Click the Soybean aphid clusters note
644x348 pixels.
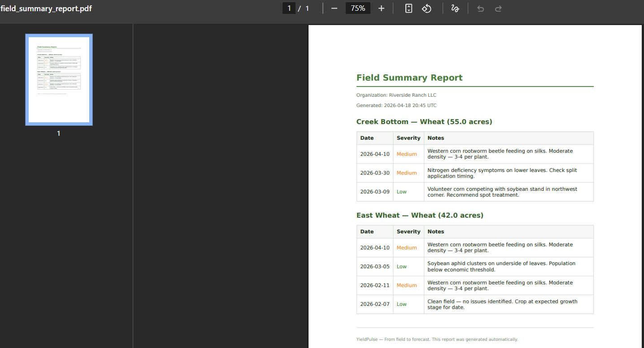point(501,266)
